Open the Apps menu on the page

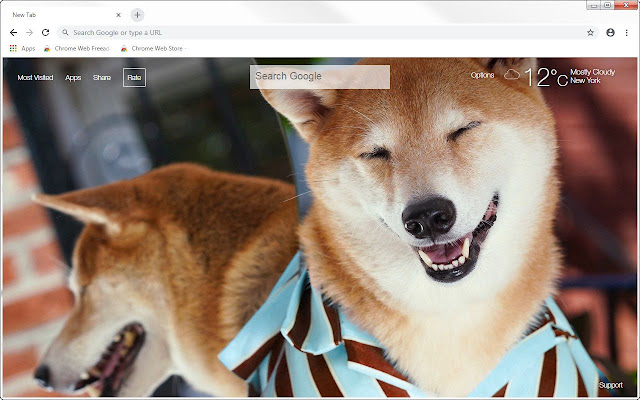click(x=73, y=78)
